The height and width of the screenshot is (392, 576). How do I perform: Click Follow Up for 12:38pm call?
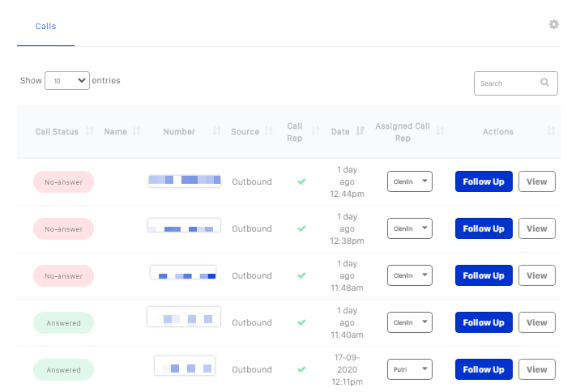[x=484, y=228]
